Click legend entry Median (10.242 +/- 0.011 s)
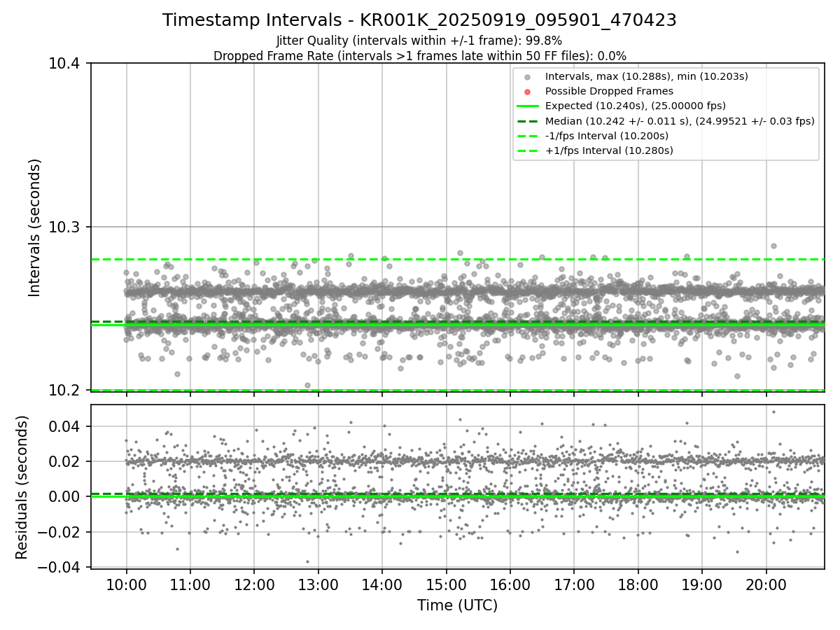 pyautogui.click(x=680, y=120)
